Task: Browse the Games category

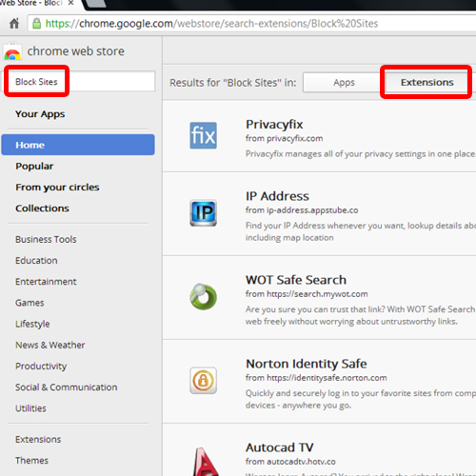Action: click(x=30, y=303)
